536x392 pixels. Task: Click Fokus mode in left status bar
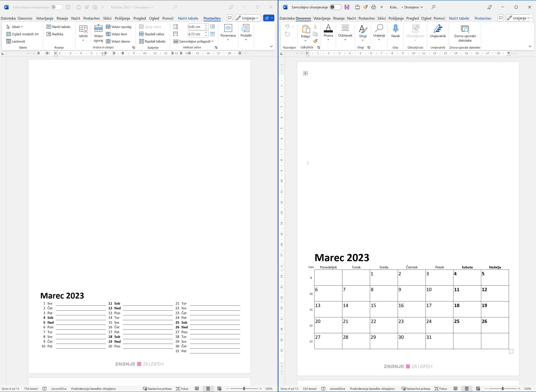coord(182,389)
